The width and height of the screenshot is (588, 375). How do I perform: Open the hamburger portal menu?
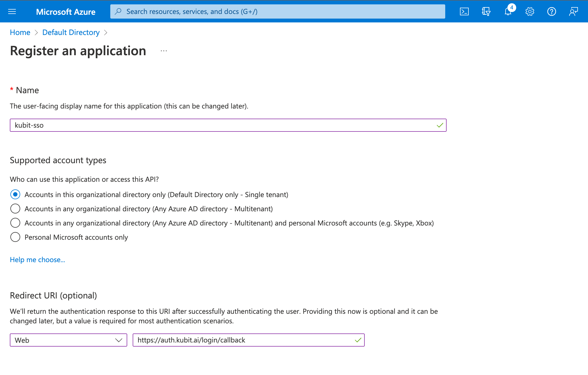(x=12, y=11)
